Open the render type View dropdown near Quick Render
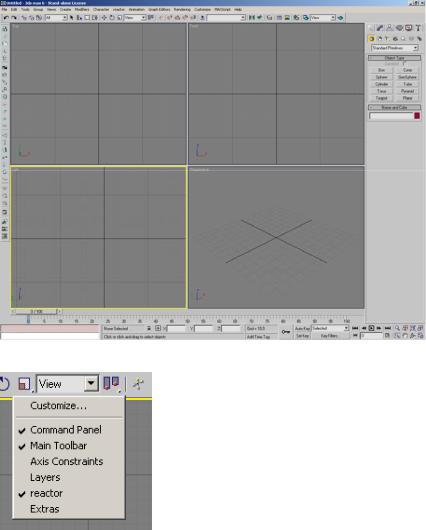 [x=323, y=18]
